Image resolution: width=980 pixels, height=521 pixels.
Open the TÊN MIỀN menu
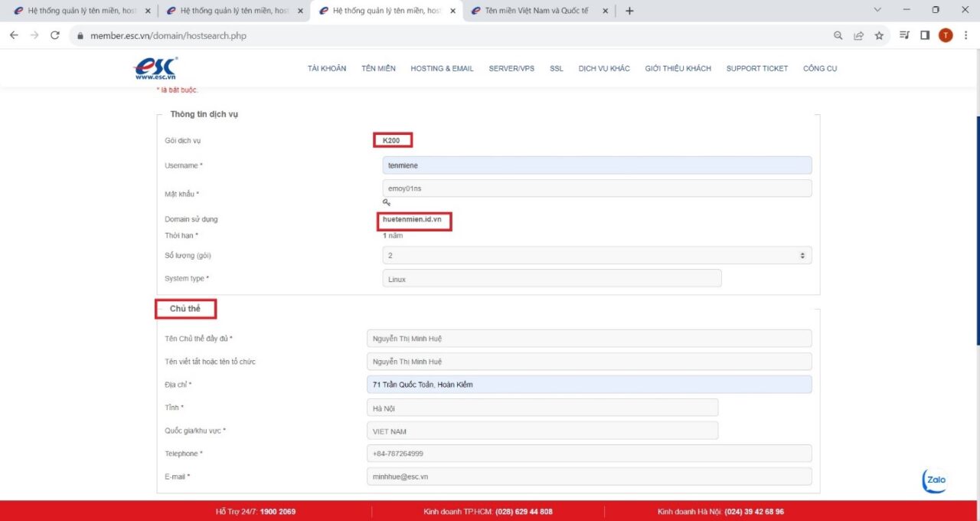tap(379, 69)
